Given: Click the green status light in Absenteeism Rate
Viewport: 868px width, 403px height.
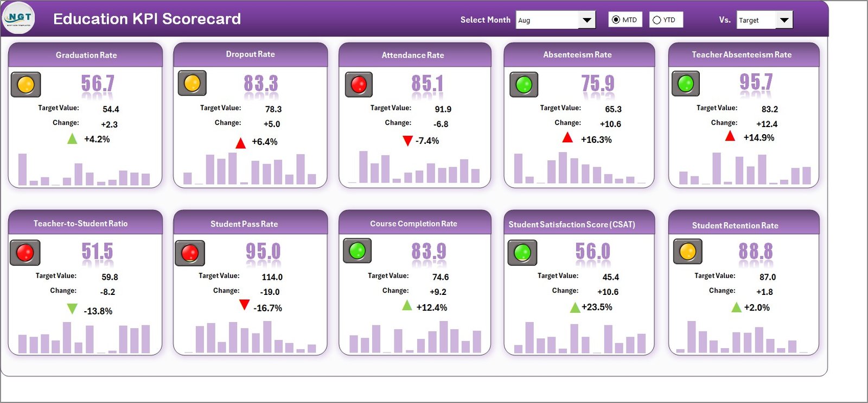Looking at the screenshot, I should [x=524, y=85].
